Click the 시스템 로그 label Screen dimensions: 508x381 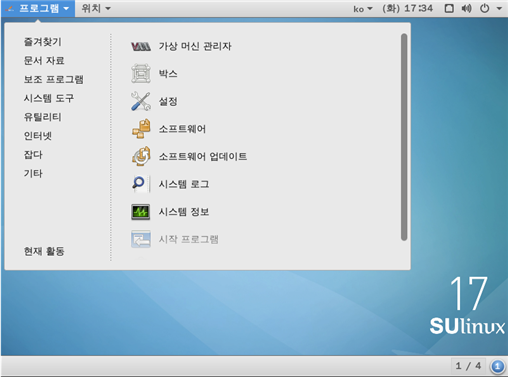tap(184, 184)
